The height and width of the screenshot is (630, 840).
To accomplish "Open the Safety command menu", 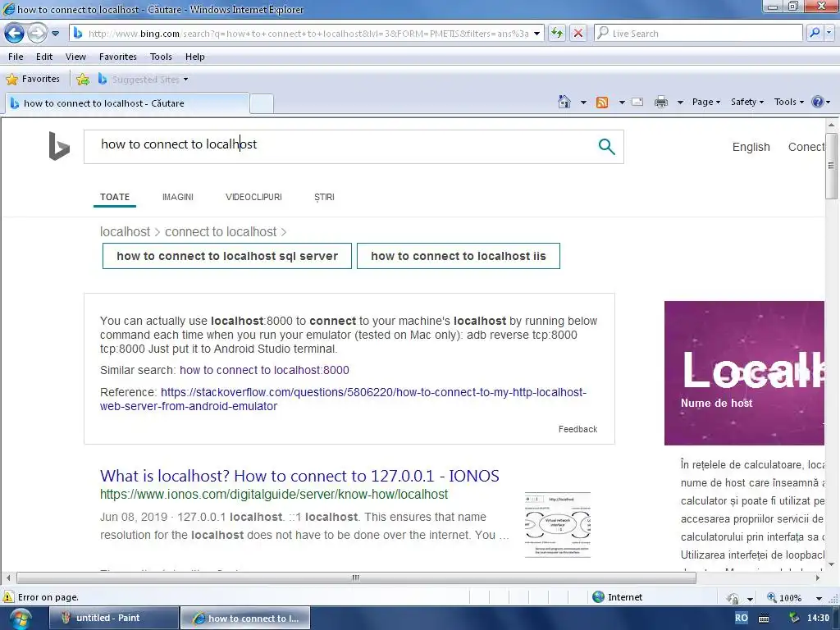I will pyautogui.click(x=746, y=102).
